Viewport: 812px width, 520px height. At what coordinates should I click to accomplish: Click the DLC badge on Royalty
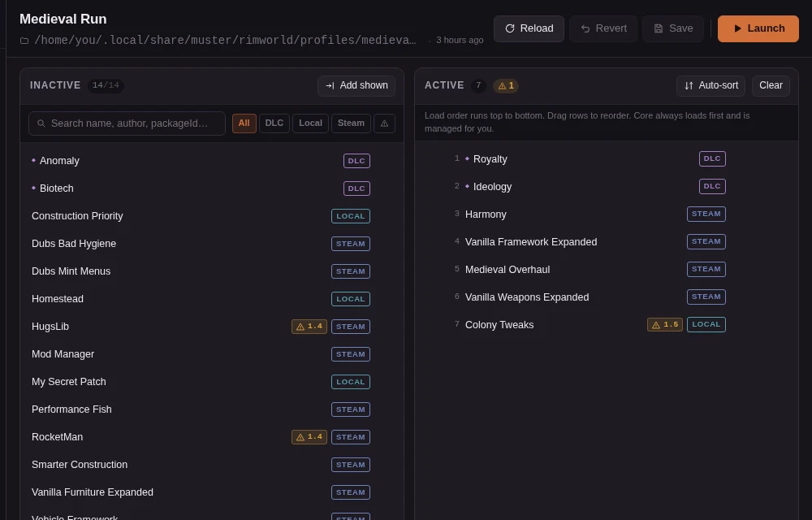pos(713,158)
